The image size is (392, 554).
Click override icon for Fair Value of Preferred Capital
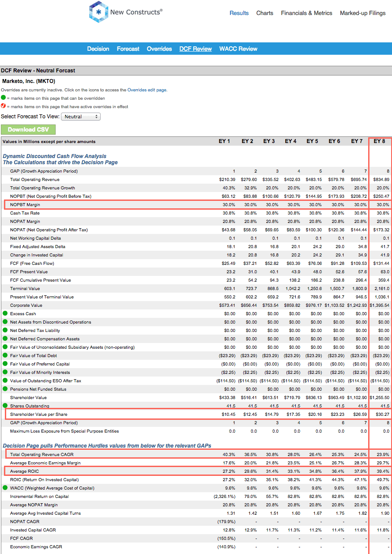pyautogui.click(x=5, y=364)
